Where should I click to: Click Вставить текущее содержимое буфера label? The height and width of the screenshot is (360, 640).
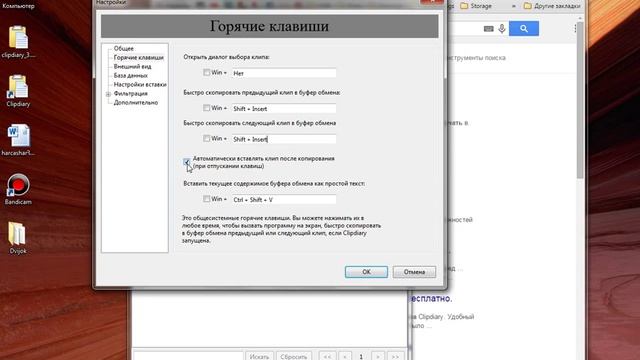[x=274, y=184]
